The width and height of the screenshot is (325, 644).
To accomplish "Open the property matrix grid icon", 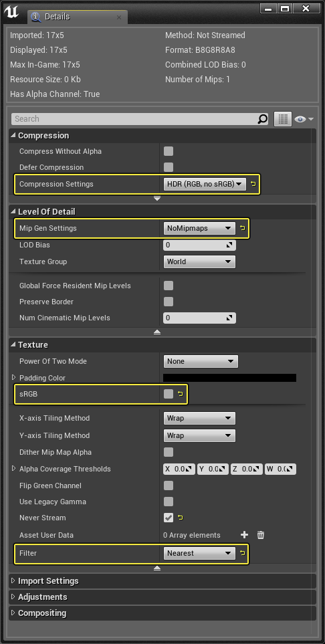I will (283, 119).
